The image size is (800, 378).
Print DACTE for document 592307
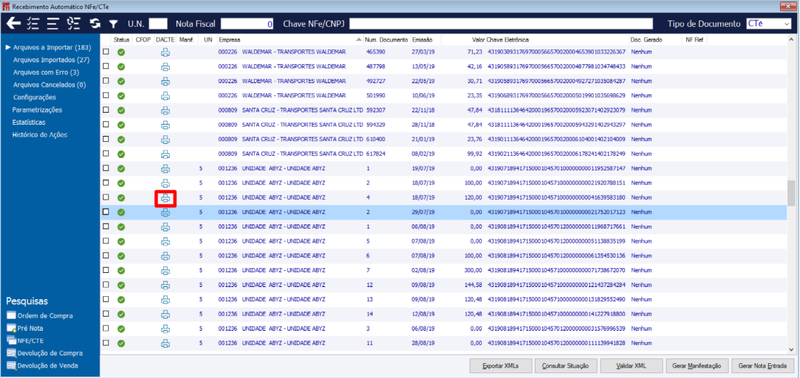[x=165, y=110]
